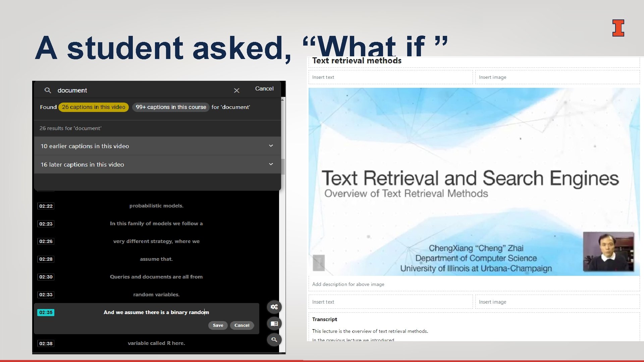The height and width of the screenshot is (362, 644).
Task: Toggle the '26 captions in this video' filter
Action: point(93,107)
